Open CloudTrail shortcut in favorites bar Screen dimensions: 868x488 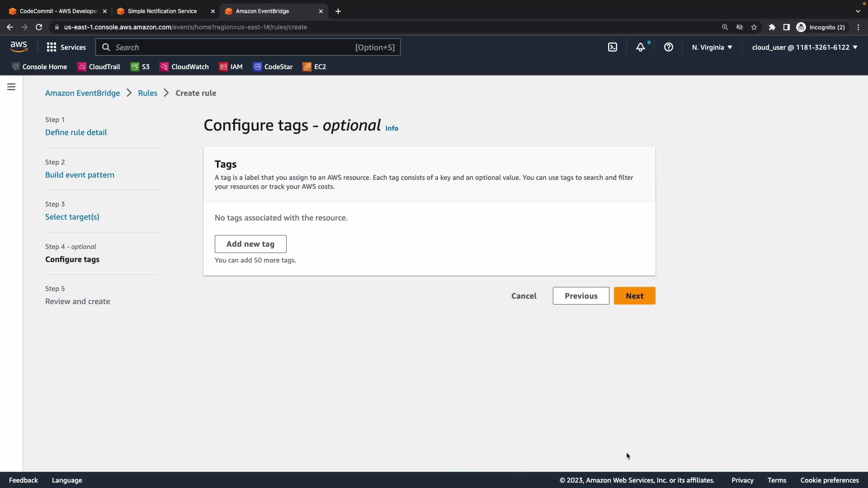99,67
